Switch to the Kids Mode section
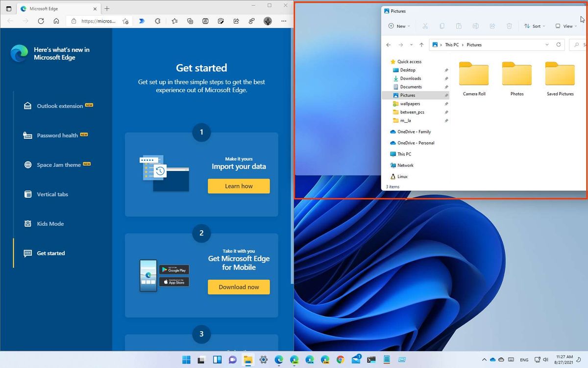 click(50, 224)
